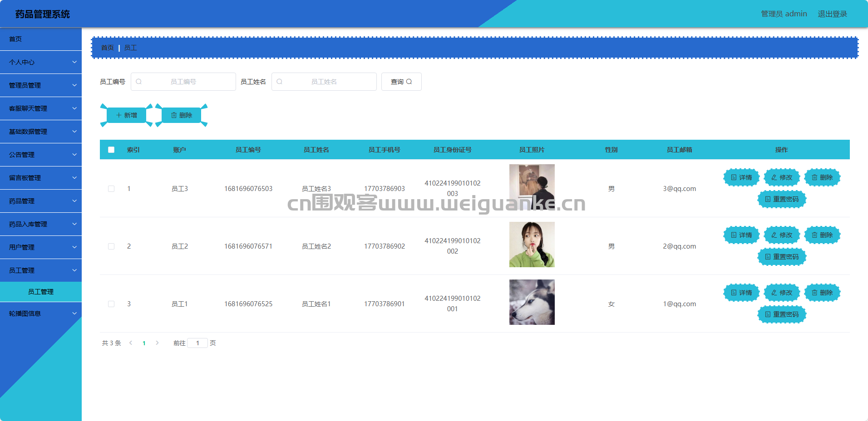Open 员工3's photo thumbnail
Image resolution: width=868 pixels, height=421 pixels.
pyautogui.click(x=532, y=187)
